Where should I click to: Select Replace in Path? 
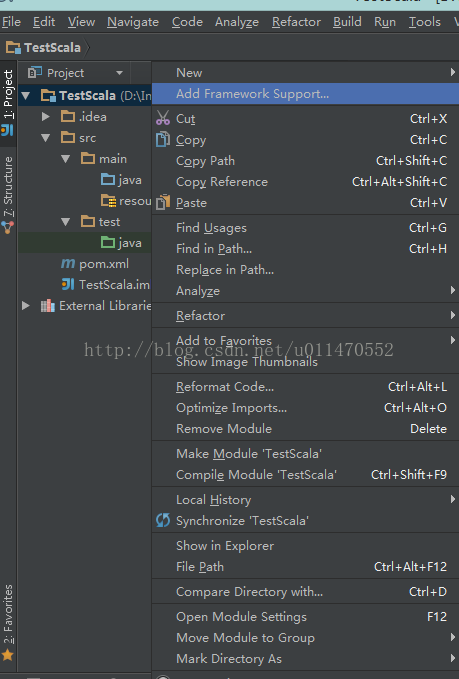(x=305, y=269)
